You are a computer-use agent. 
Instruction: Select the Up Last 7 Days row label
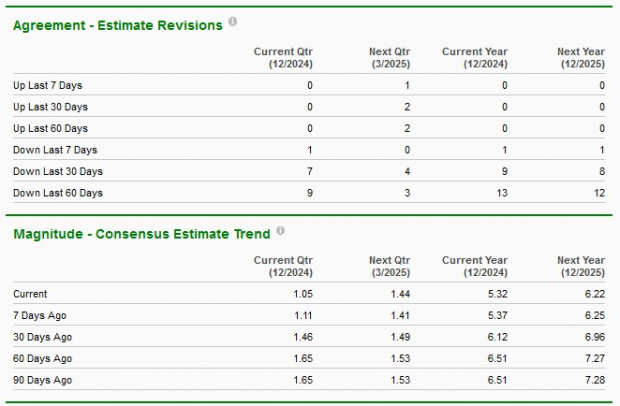coord(47,85)
